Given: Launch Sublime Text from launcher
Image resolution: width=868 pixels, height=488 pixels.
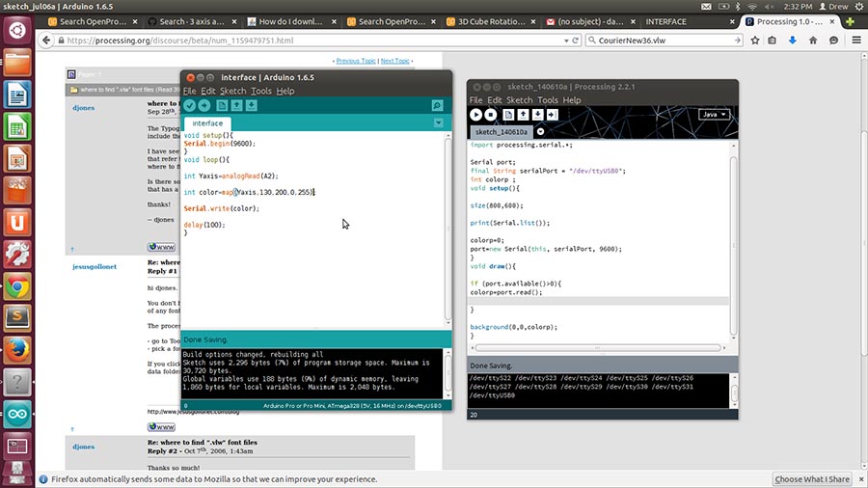Looking at the screenshot, I should [17, 318].
